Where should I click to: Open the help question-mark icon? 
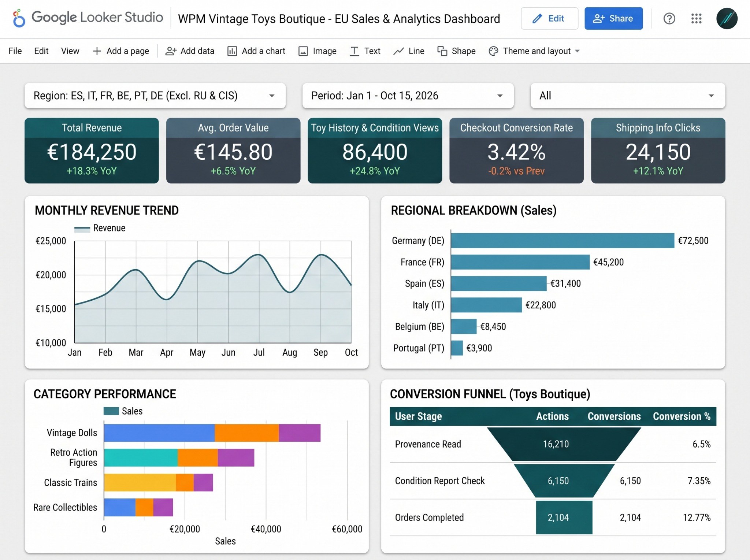point(669,18)
